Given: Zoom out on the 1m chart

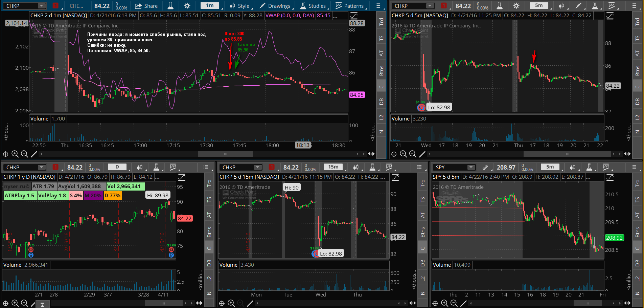Looking at the screenshot, I should 24,154.
